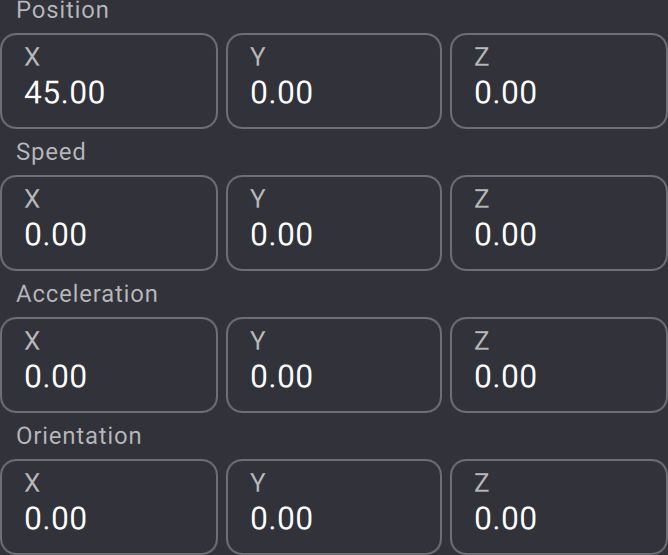Focus the Position Z input field

[558, 82]
